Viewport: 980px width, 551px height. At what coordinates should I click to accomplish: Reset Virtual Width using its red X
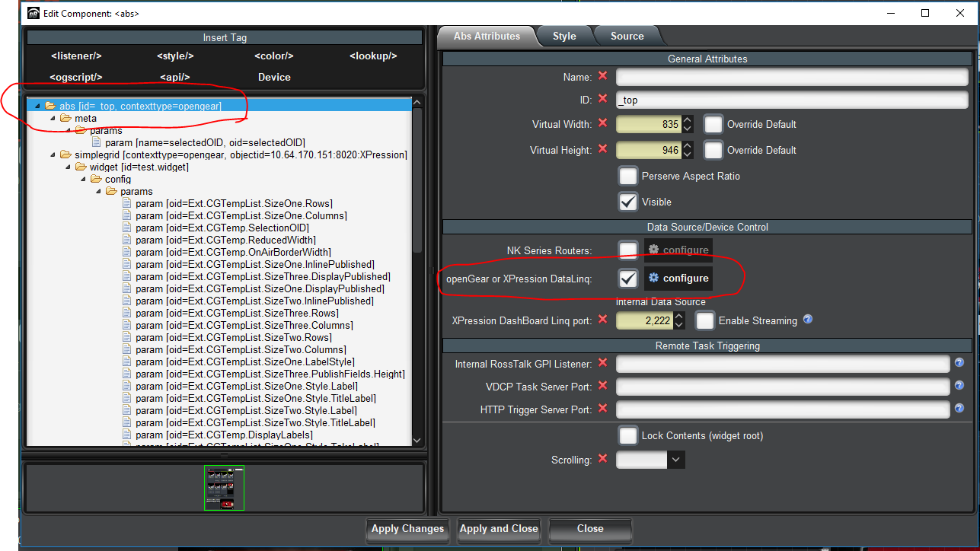click(603, 123)
